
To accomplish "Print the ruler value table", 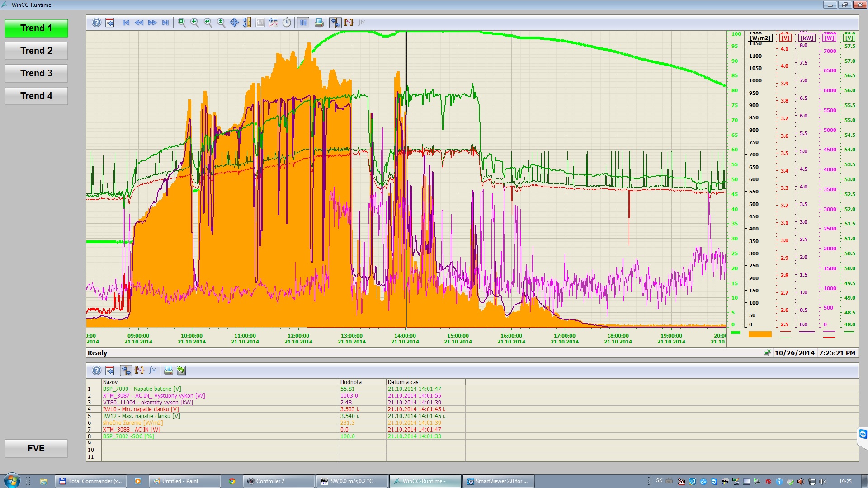I will coord(168,371).
